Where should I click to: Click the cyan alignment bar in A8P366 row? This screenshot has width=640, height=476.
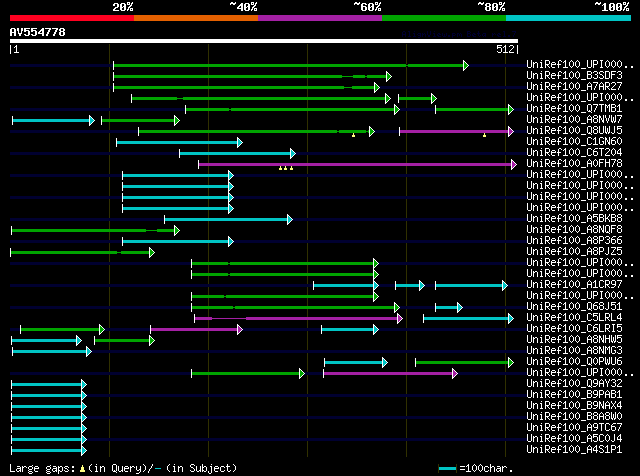pos(178,242)
